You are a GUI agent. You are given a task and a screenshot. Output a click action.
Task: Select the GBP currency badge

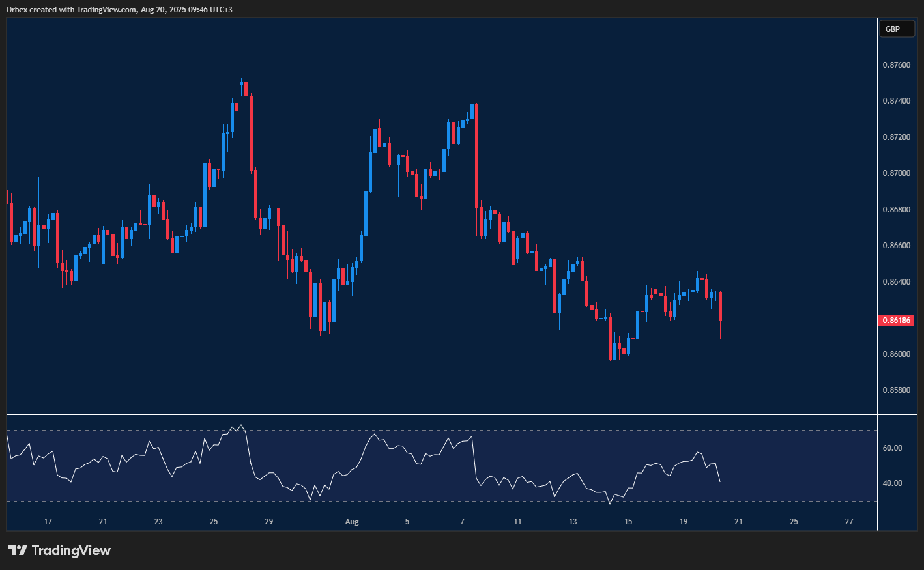897,29
